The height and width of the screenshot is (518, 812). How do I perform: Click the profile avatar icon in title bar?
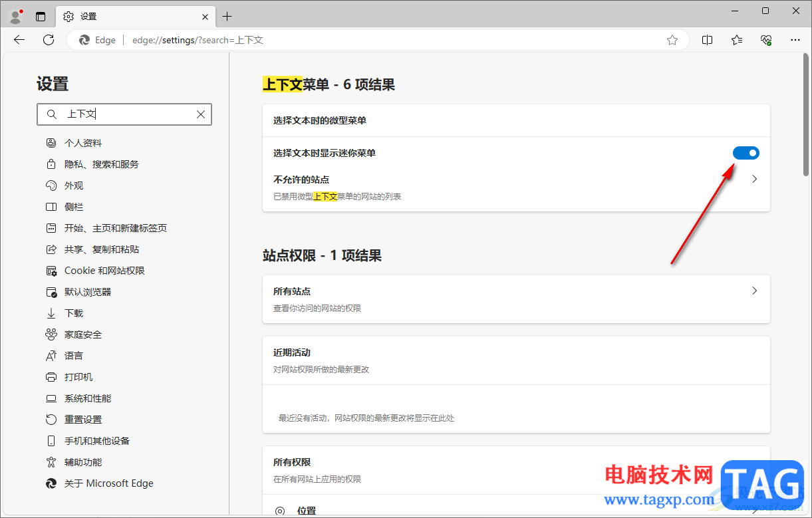pyautogui.click(x=17, y=16)
